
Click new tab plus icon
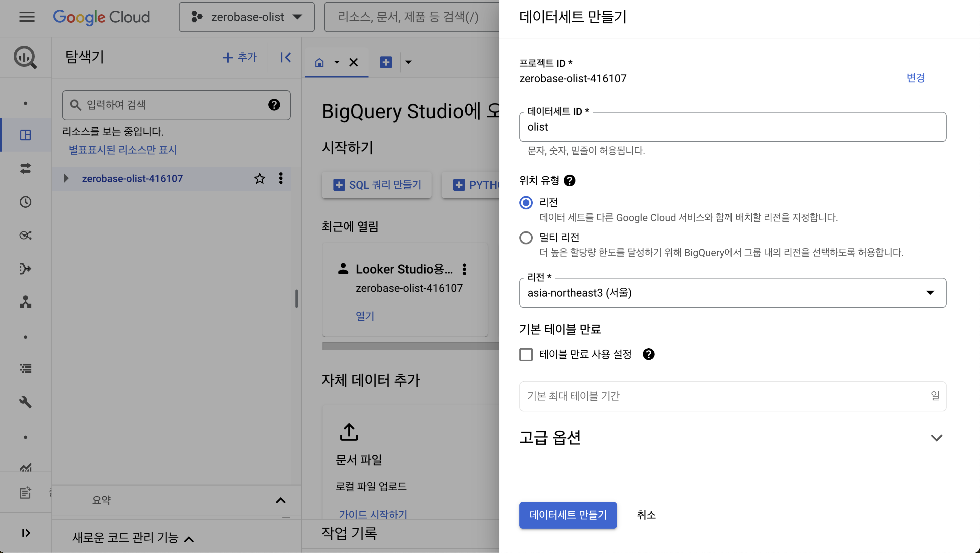(386, 62)
